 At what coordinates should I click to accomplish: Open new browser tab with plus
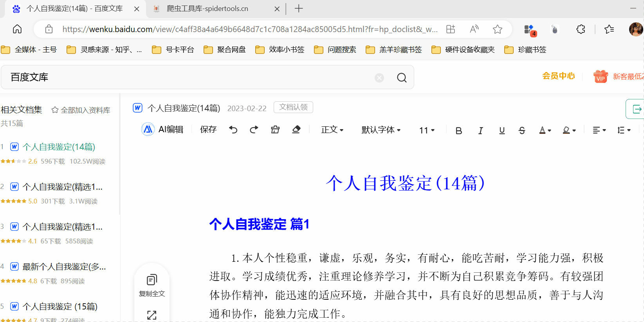[299, 9]
